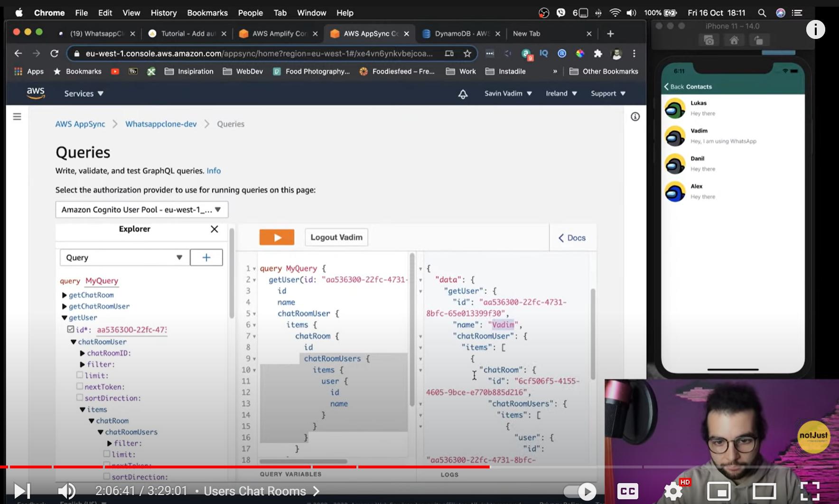Screen dimensions: 839x504
Task: Switch to the AWS Amplify Console tab
Action: coord(279,34)
